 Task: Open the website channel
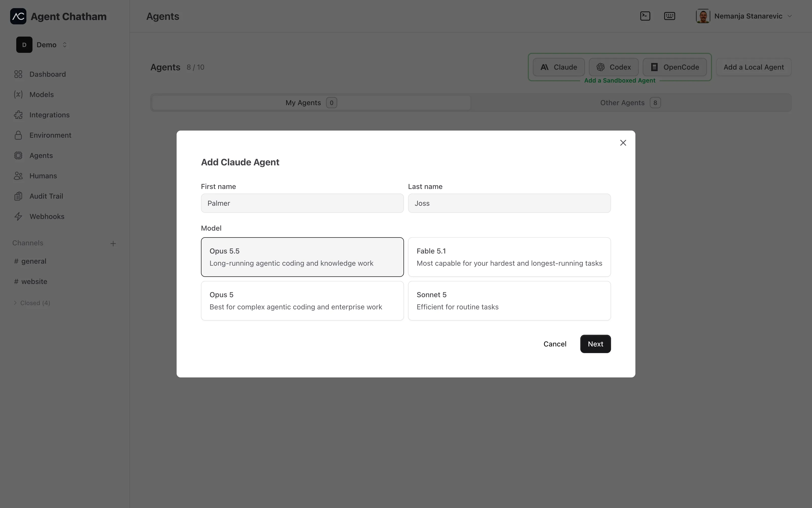30,281
